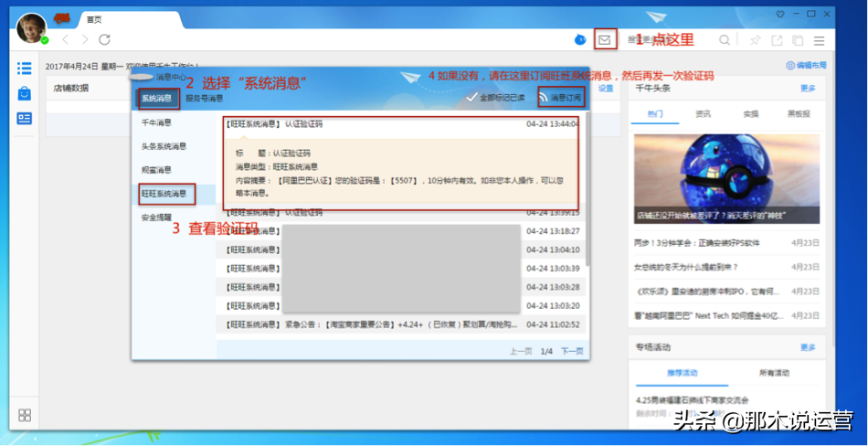
Task: Click the skin/theme icon in title bar
Action: 781,14
